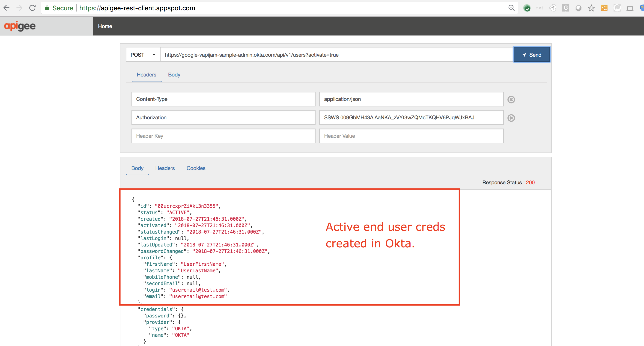
Task: Click the "00ucrcxprZiAkL3n3355" id value
Action: click(187, 206)
